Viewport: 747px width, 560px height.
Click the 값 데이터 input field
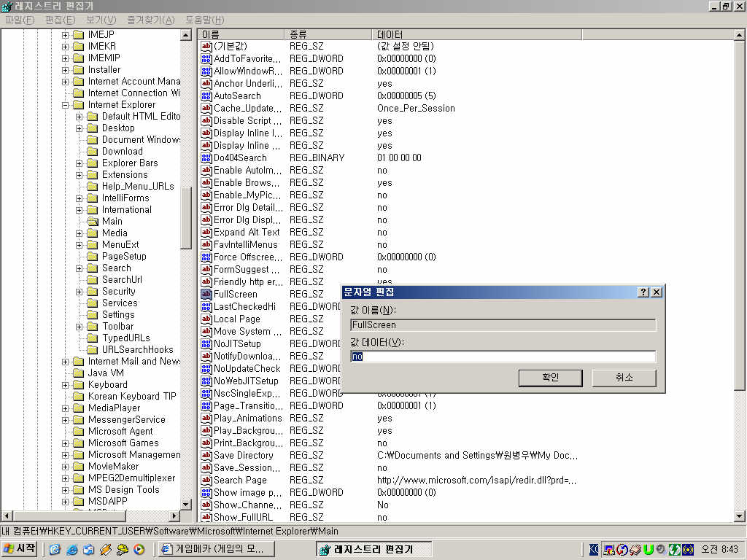tap(503, 357)
